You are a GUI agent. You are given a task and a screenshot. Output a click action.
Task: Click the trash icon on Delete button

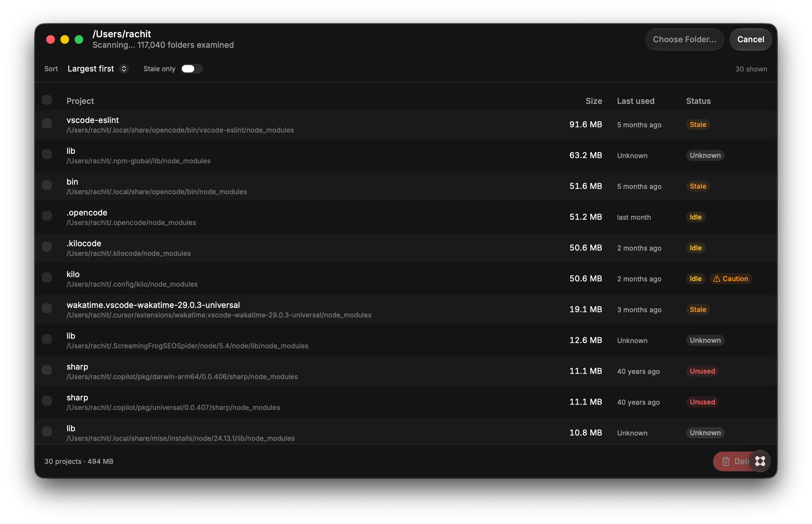click(726, 461)
